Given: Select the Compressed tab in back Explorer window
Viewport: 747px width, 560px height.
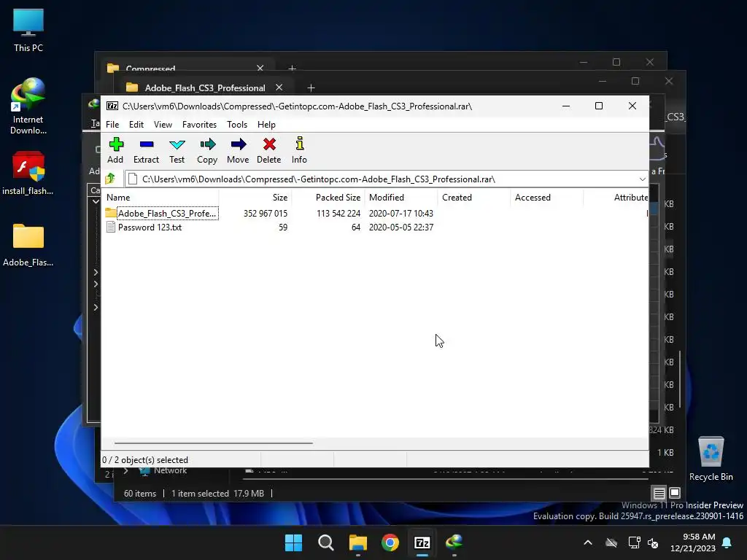Looking at the screenshot, I should coord(150,69).
